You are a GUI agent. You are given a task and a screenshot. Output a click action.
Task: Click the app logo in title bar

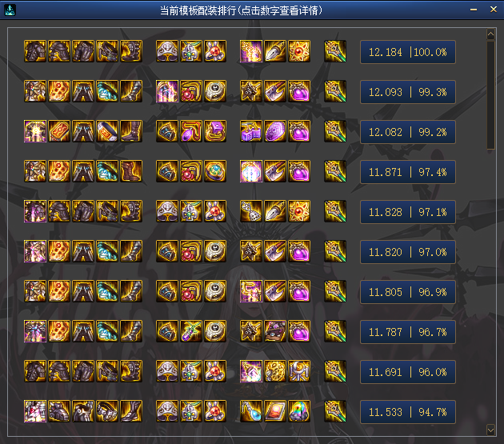pyautogui.click(x=10, y=10)
